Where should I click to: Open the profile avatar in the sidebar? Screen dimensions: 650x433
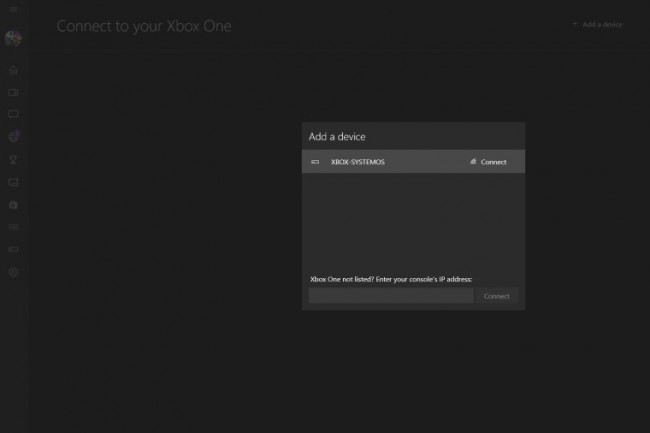click(13, 39)
